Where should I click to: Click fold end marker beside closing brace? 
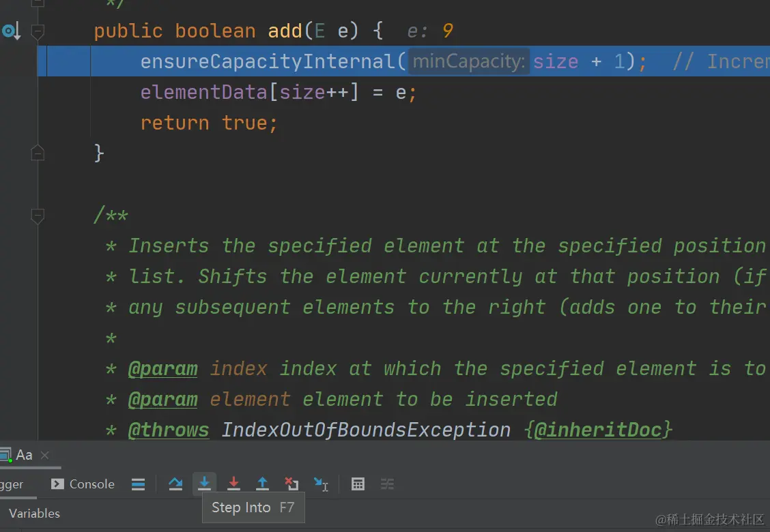click(x=38, y=153)
